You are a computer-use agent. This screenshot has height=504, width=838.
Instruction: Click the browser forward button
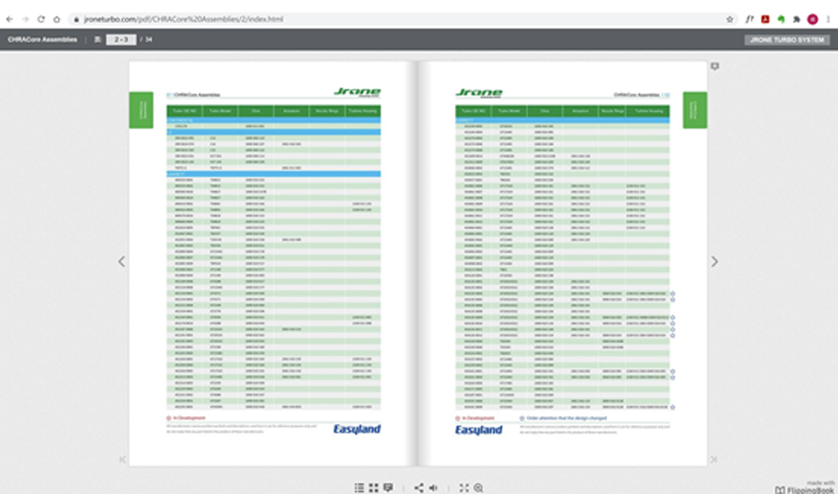pyautogui.click(x=25, y=19)
